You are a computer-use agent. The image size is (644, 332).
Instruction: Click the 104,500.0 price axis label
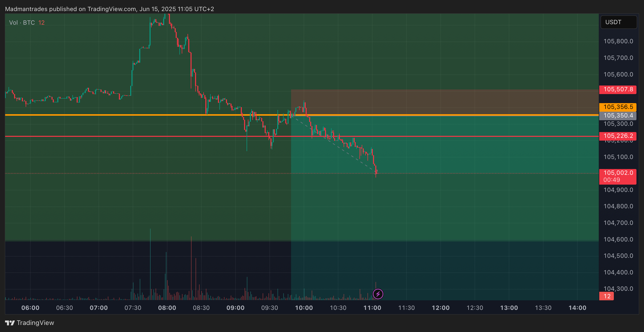pos(618,256)
